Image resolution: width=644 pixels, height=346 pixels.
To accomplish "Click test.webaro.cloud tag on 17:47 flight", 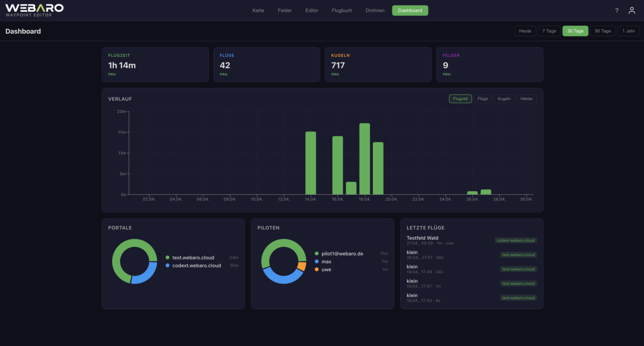I will pos(518,284).
